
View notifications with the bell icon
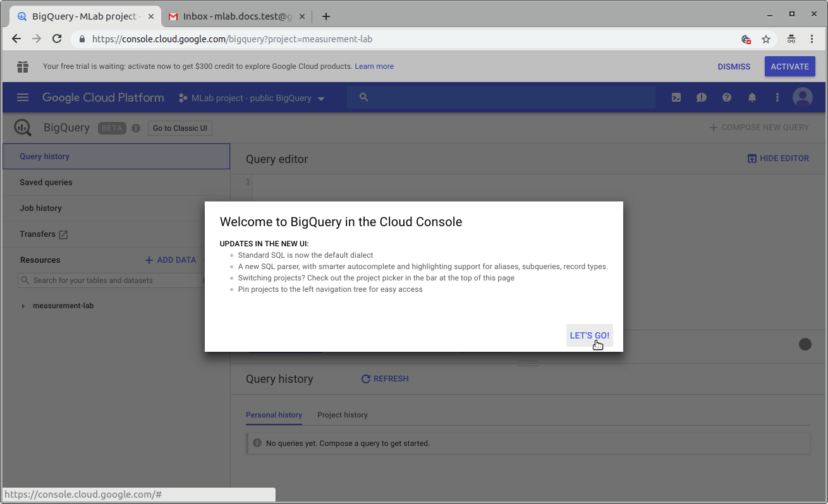click(752, 97)
